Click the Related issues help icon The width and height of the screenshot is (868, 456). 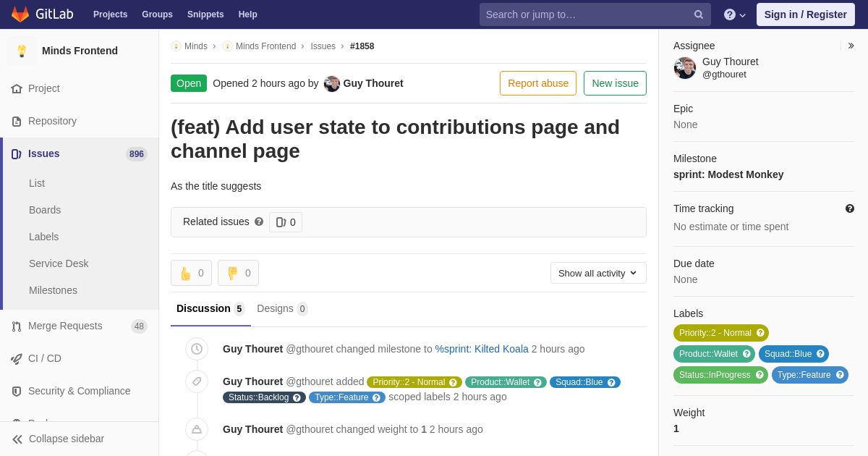click(259, 221)
